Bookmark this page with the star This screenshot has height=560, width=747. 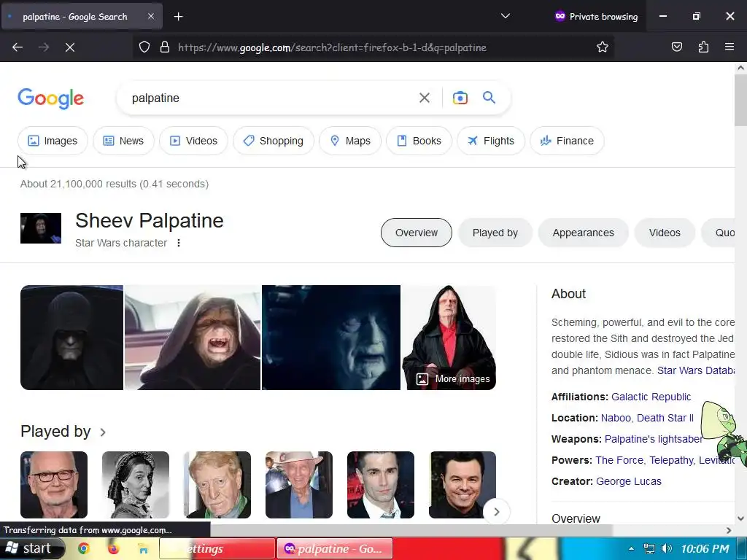pyautogui.click(x=602, y=47)
